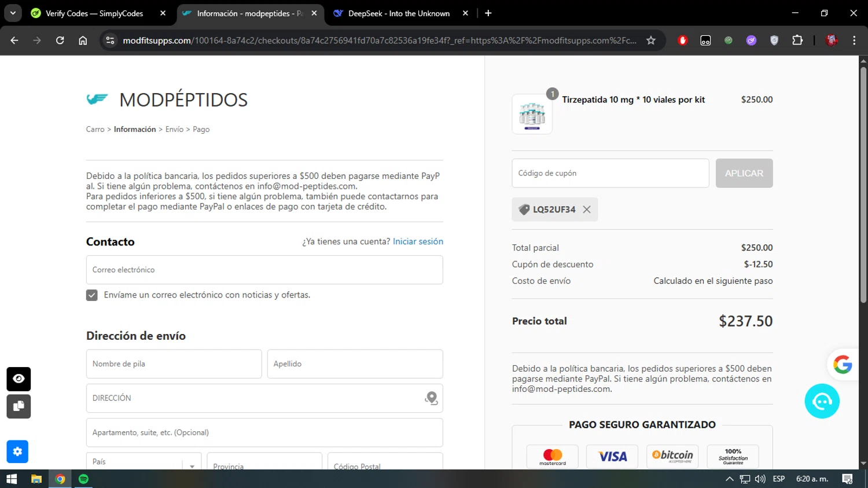Screen dimensions: 868x488
Task: Switch to the Verify Codes — SimplyCodes tab
Action: click(94, 13)
